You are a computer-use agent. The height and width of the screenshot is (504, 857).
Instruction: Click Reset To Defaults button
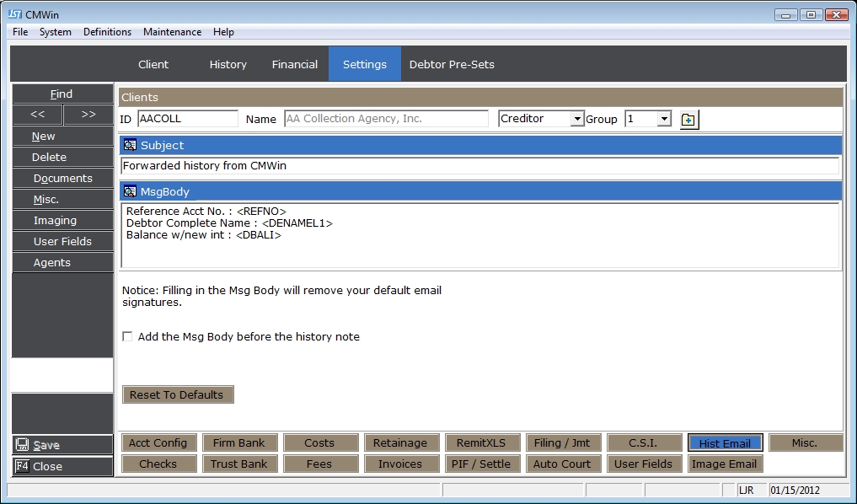[x=177, y=394]
